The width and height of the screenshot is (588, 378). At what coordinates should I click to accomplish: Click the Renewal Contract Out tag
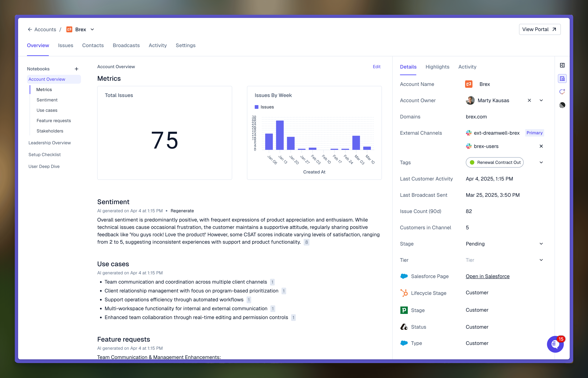pos(494,163)
